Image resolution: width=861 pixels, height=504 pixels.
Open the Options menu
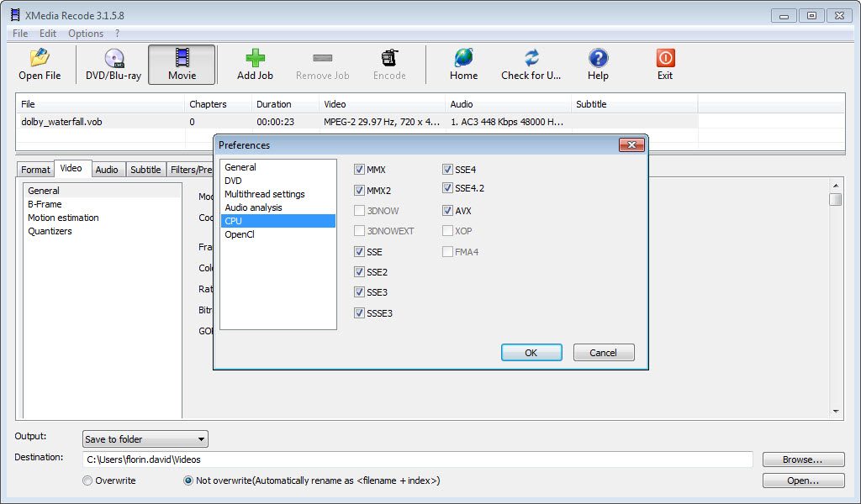[x=86, y=34]
